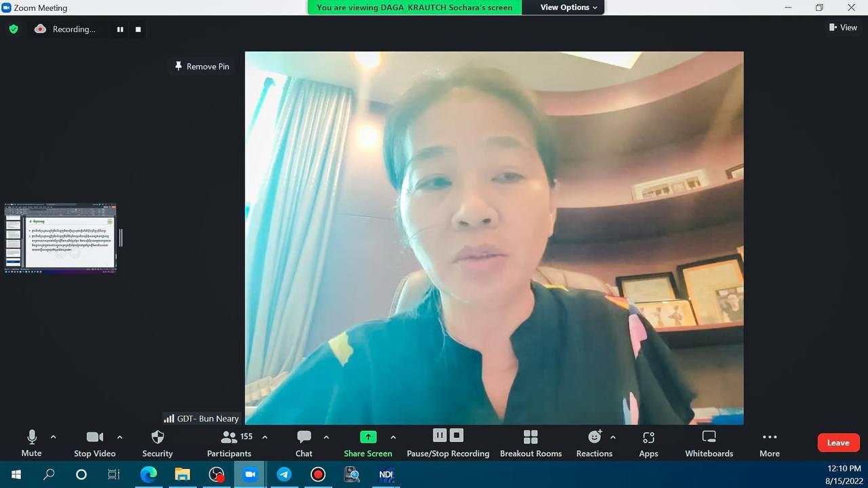Expand the audio settings arrow next to Mute
Viewport: 868px width, 488px height.
pyautogui.click(x=54, y=437)
